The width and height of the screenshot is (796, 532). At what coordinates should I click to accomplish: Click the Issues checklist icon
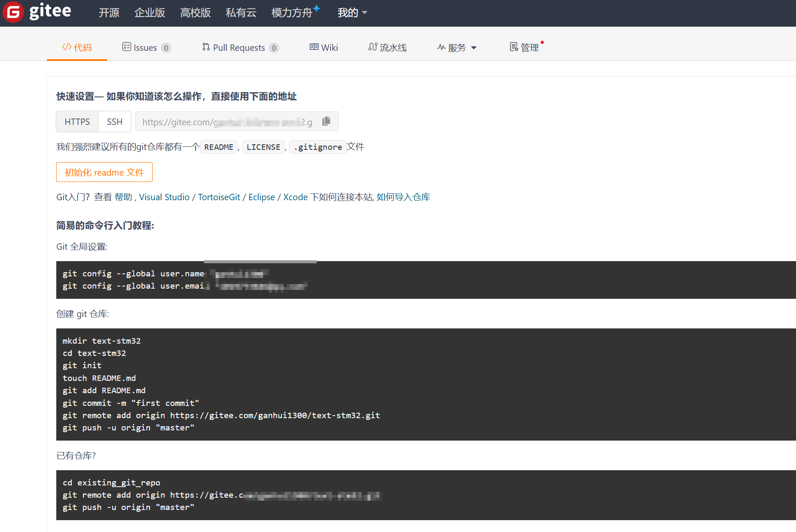point(127,47)
